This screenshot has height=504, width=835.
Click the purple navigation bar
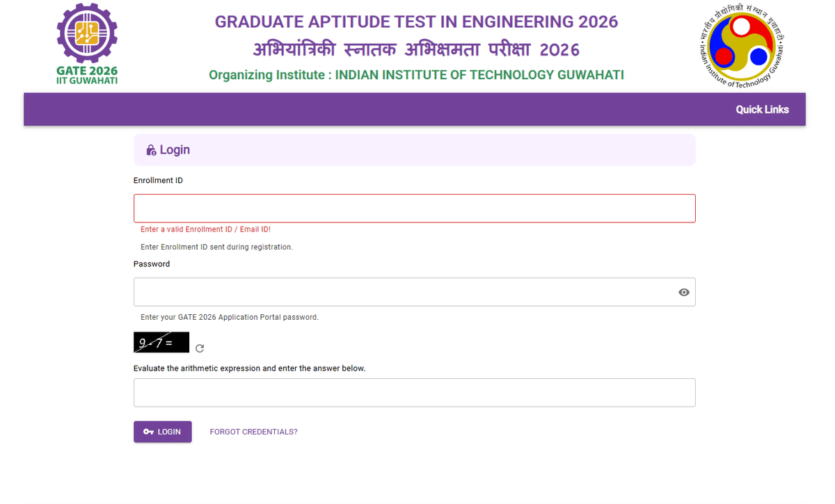point(348,109)
